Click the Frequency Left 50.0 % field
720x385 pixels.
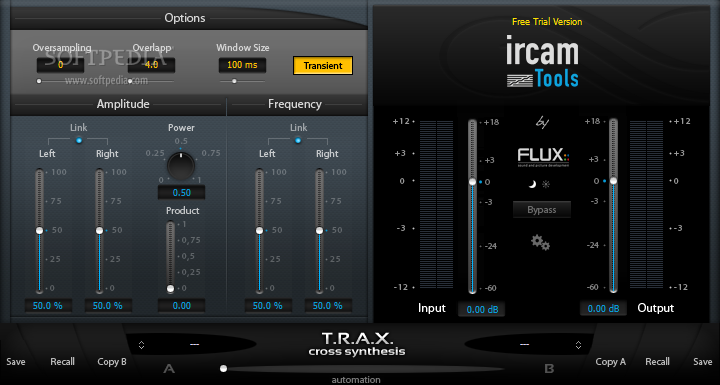[268, 306]
